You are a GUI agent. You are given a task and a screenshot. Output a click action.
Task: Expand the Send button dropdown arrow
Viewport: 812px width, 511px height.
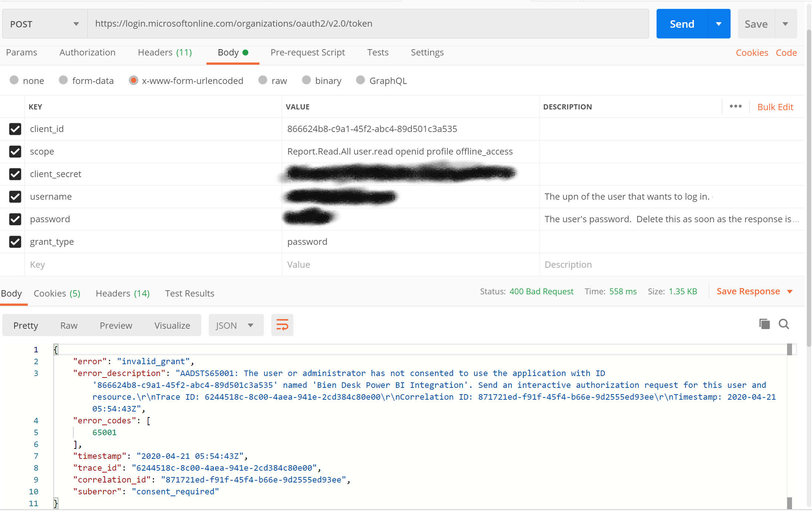click(x=719, y=24)
